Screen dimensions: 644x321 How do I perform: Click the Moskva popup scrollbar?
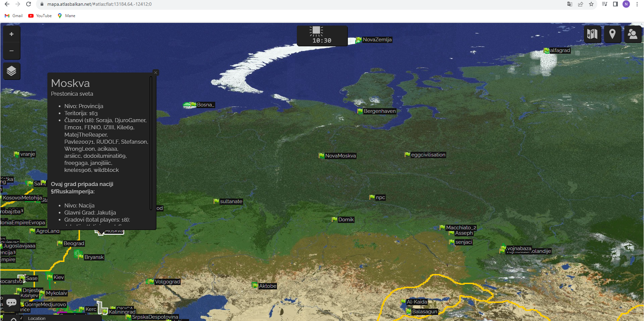click(x=151, y=143)
